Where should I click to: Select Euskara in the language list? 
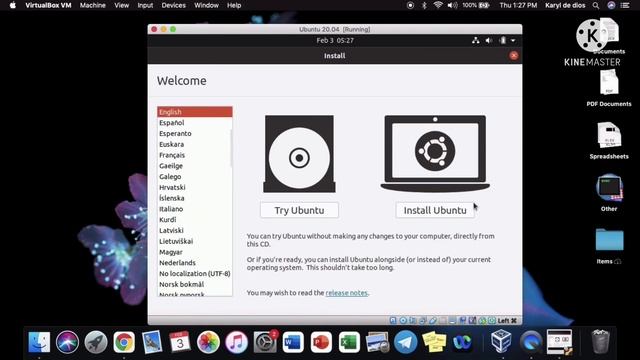(x=195, y=144)
